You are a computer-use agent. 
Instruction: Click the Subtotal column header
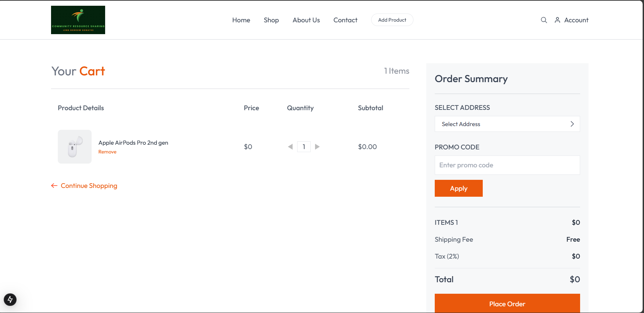point(371,108)
